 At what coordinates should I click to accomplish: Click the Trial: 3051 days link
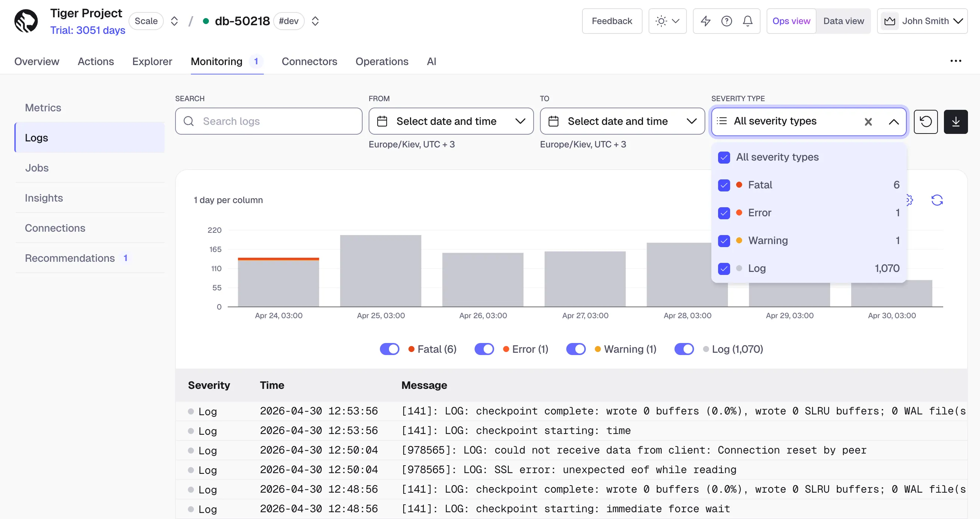[x=88, y=30]
